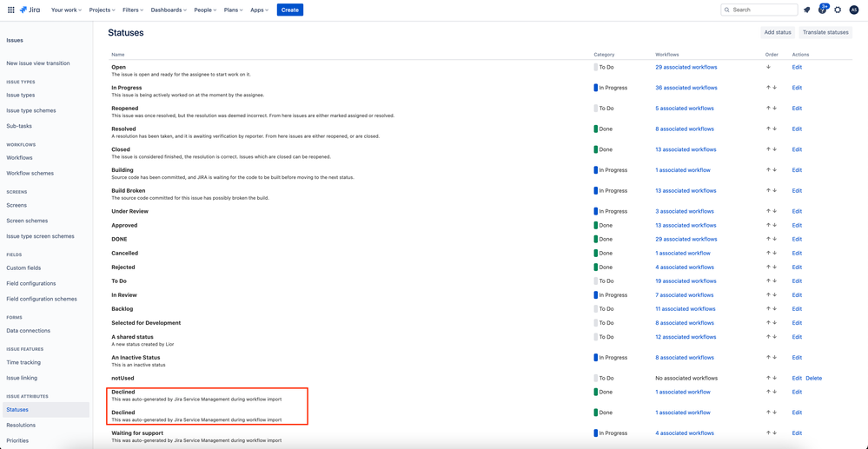Open Data connections in sidebar

click(28, 331)
